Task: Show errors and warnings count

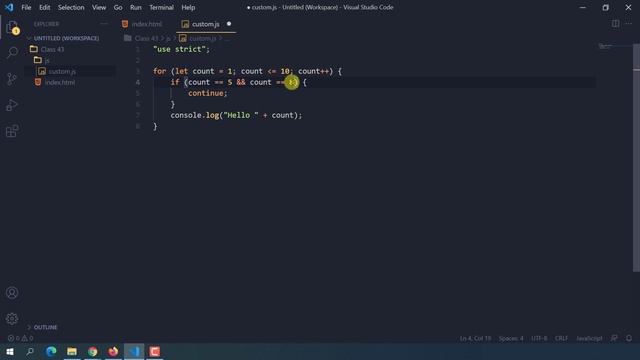Action: (x=20, y=338)
